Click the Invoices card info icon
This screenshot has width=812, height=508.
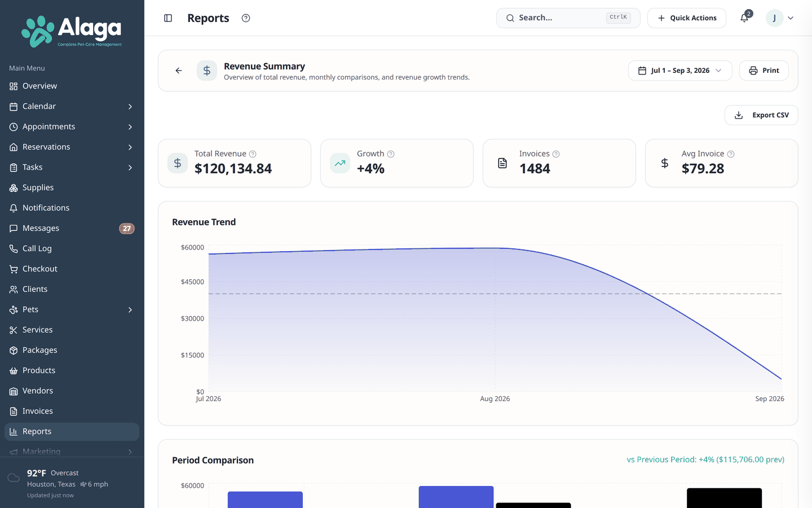556,154
